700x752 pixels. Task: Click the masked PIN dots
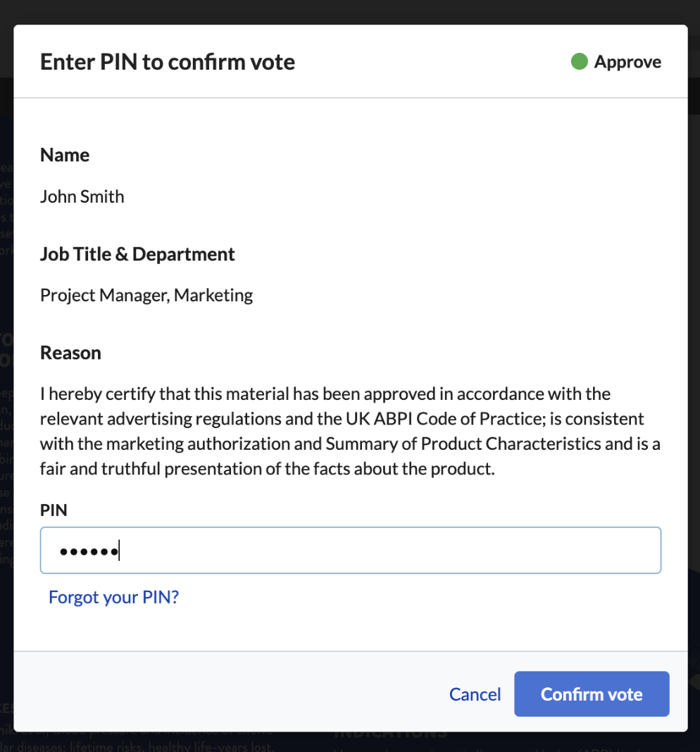coord(89,552)
